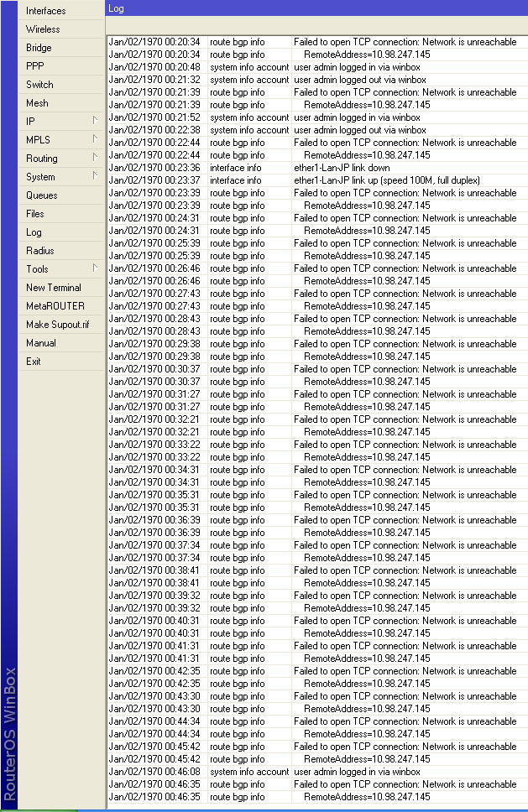This screenshot has width=528, height=812.
Task: Click the 00:39:32 Failed to open TCP entry
Action: pos(317,596)
